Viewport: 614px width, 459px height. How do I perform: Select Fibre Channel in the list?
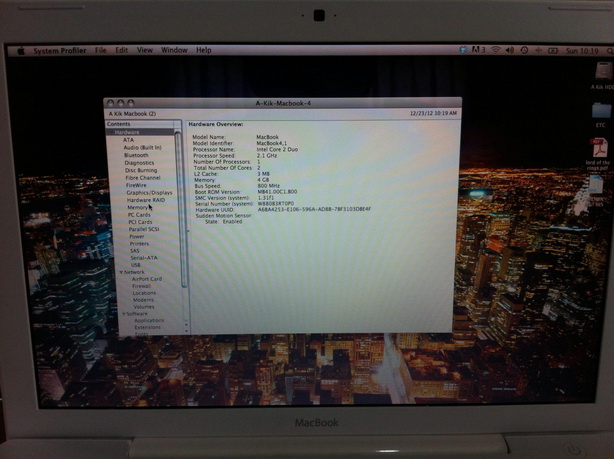[x=143, y=178]
